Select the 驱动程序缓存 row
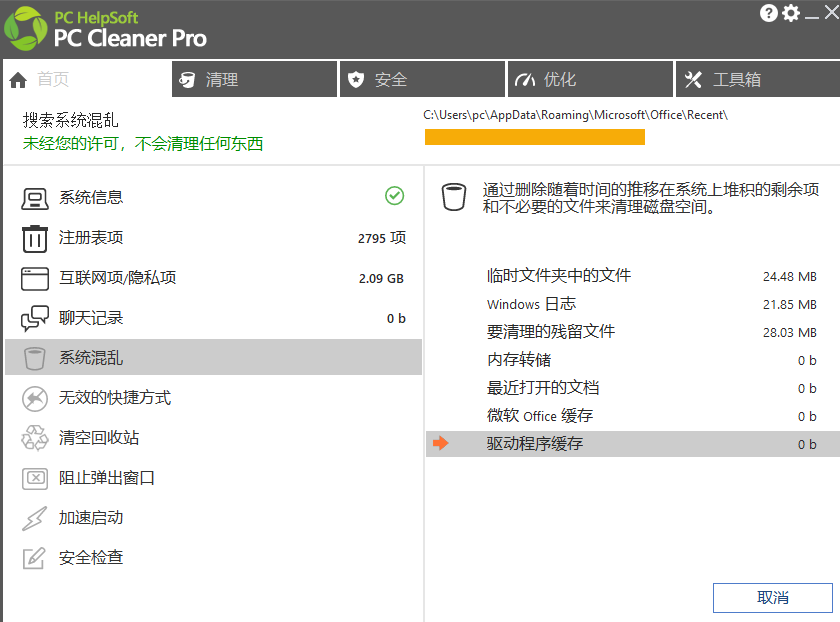This screenshot has height=622, width=840. coord(629,444)
